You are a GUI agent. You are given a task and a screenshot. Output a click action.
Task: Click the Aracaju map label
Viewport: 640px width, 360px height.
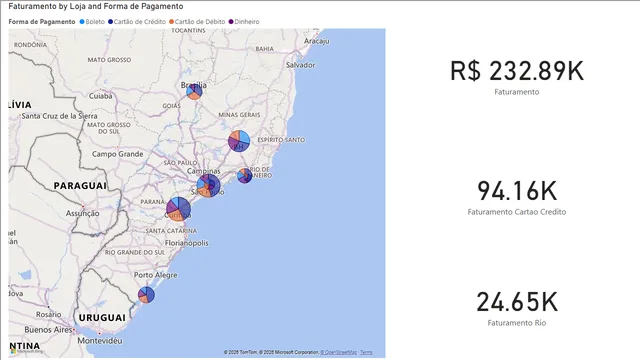click(316, 41)
